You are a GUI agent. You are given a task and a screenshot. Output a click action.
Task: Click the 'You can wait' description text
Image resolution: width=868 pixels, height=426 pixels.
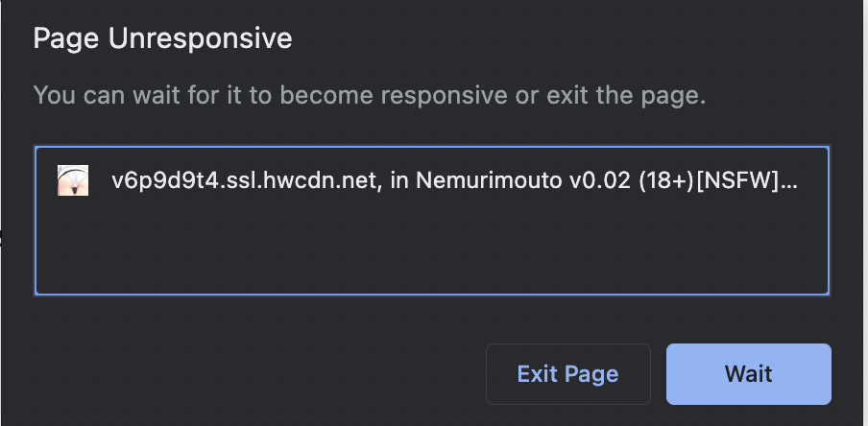(370, 95)
